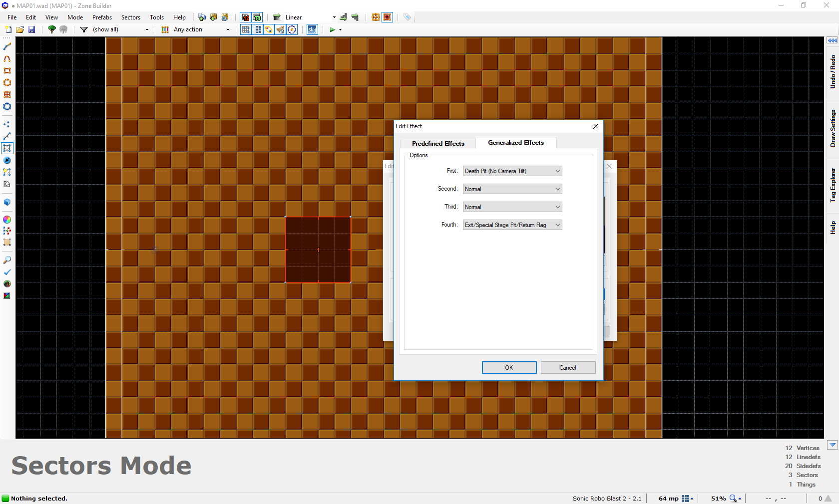The image size is (839, 504).
Task: Click the green Test Map play button
Action: point(332,30)
